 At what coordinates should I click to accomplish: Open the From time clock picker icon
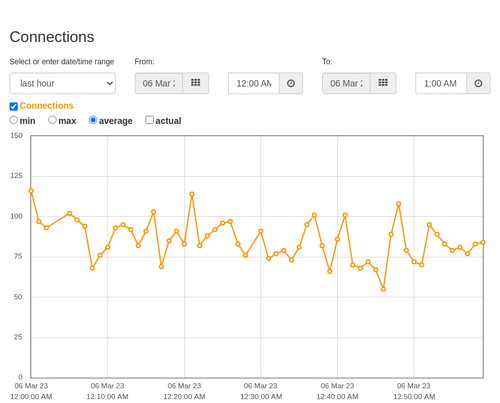291,83
